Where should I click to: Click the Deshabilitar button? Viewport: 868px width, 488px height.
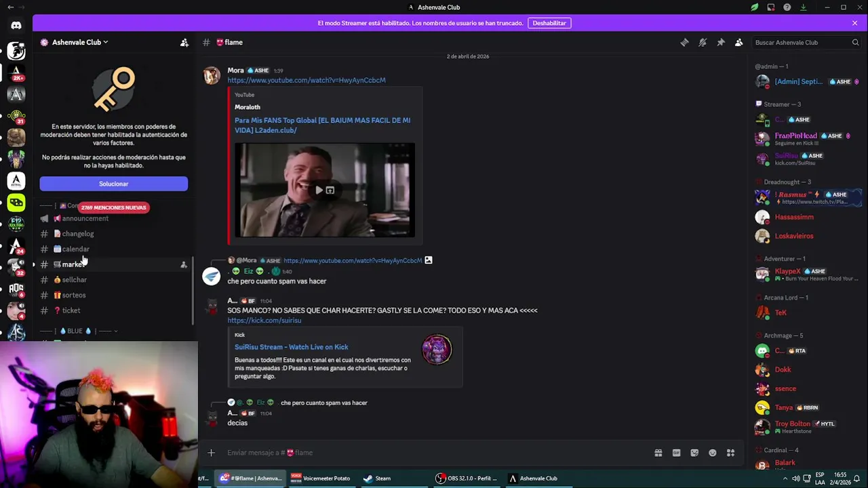pyautogui.click(x=549, y=23)
